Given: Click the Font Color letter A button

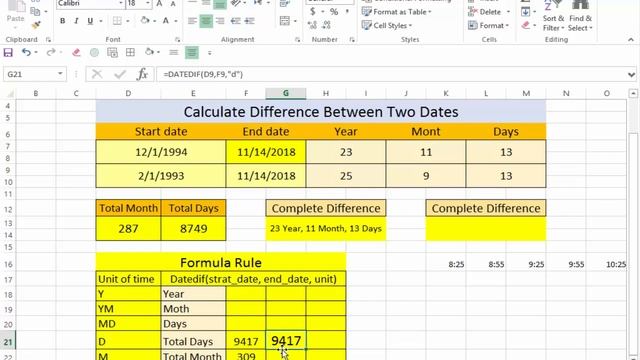Looking at the screenshot, I should [166, 20].
